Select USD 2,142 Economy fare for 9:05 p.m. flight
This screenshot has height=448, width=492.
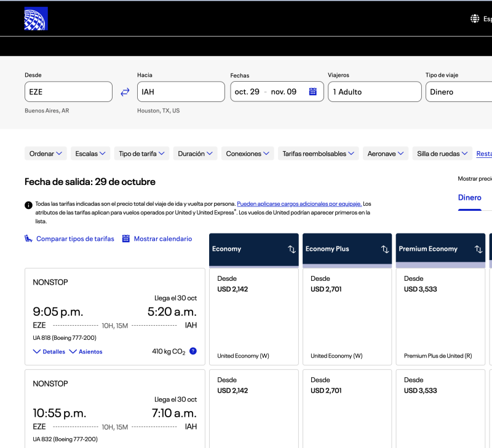click(254, 316)
